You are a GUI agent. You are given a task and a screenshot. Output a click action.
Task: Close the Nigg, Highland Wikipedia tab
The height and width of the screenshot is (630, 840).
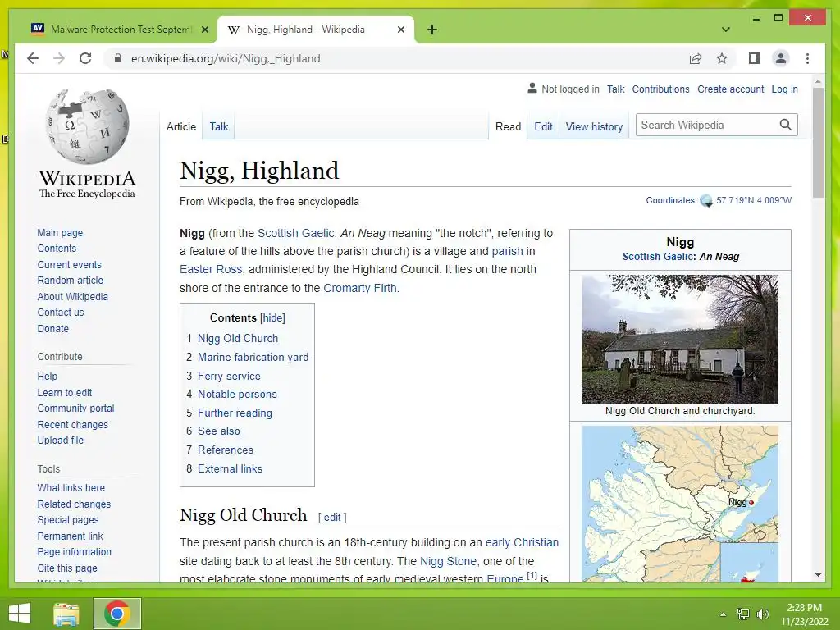point(400,30)
